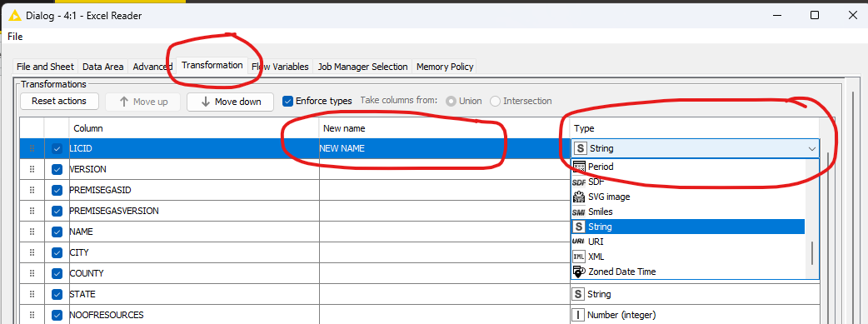868x324 pixels.
Task: Choose the SDF type icon
Action: click(x=579, y=182)
